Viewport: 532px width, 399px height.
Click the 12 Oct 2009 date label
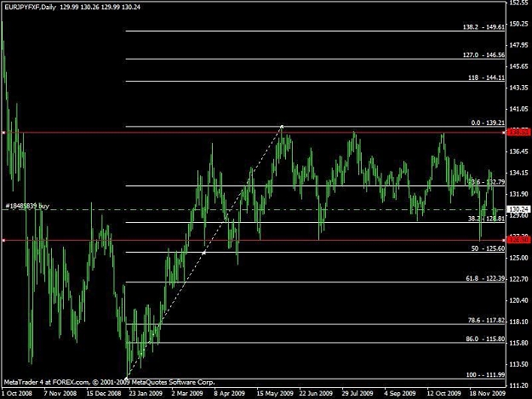[x=443, y=393]
